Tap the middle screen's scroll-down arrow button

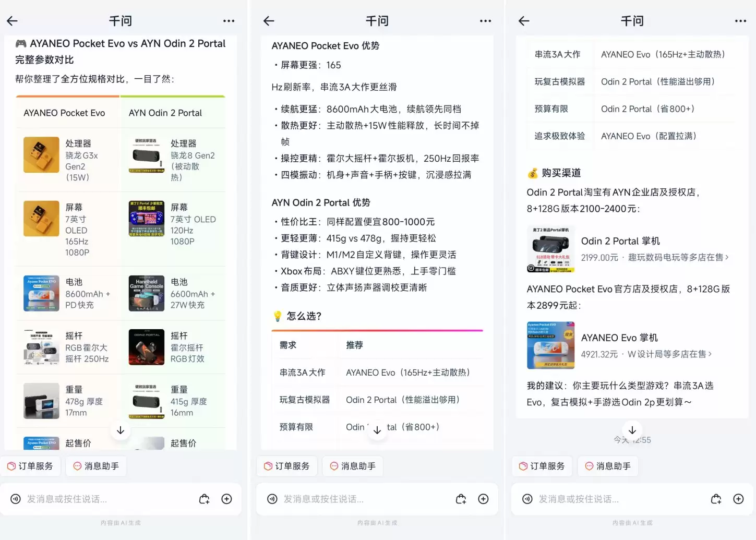[377, 430]
